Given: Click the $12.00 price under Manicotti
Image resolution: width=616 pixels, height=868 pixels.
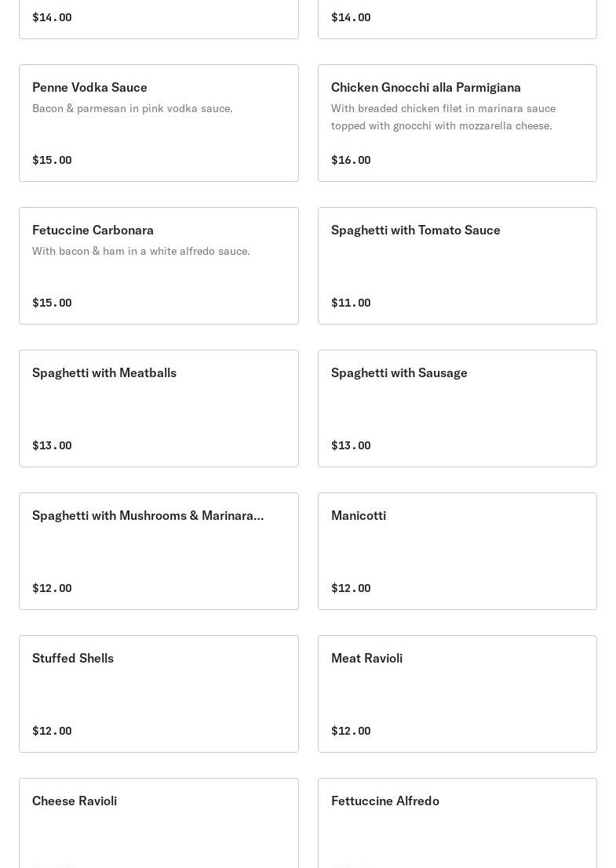Looking at the screenshot, I should [x=351, y=588].
